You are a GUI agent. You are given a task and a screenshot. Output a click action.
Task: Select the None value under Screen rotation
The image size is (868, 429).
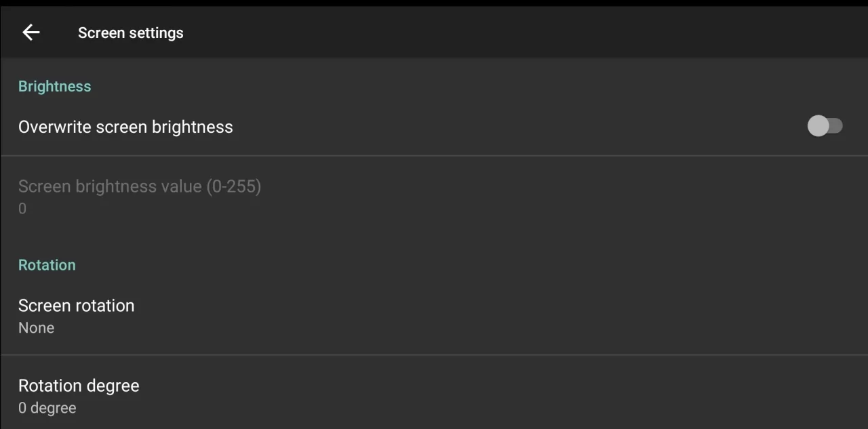point(37,328)
